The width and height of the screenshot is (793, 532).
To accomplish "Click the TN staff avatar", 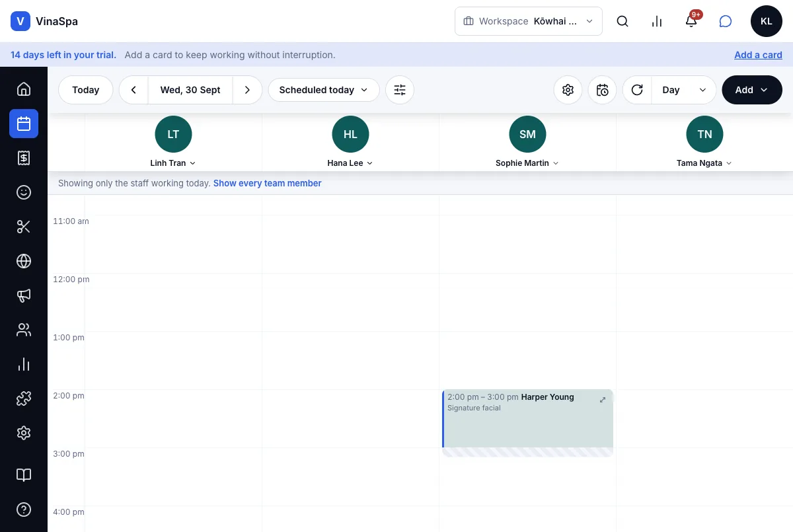I will [704, 134].
